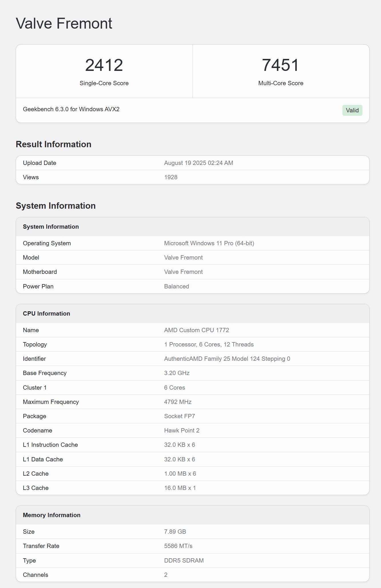The image size is (381, 588).
Task: Select the 2412 single-core score number
Action: [104, 65]
